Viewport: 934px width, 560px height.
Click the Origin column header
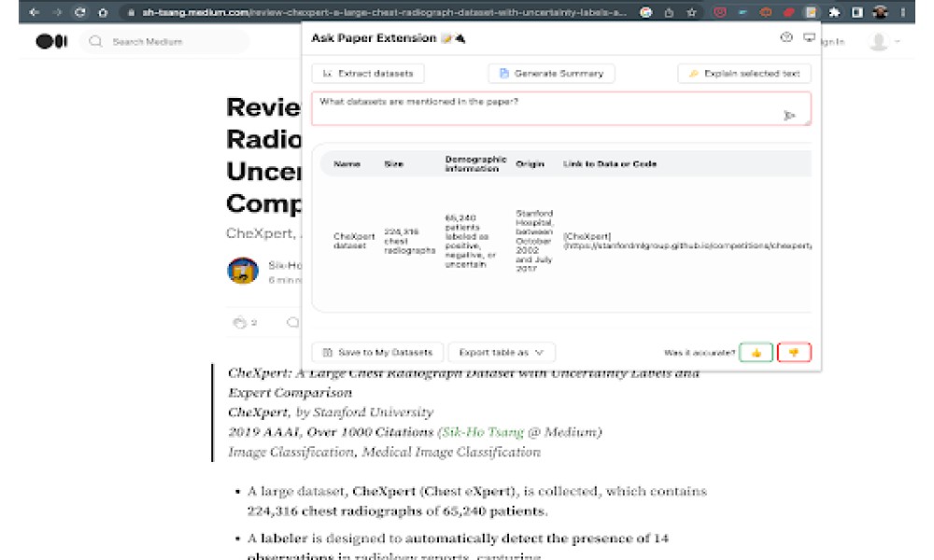[530, 163]
